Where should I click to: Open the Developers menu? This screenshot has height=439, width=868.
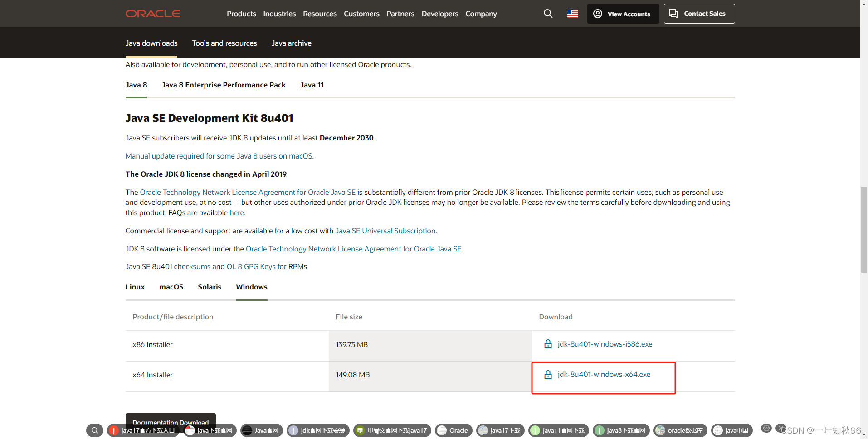pos(440,14)
